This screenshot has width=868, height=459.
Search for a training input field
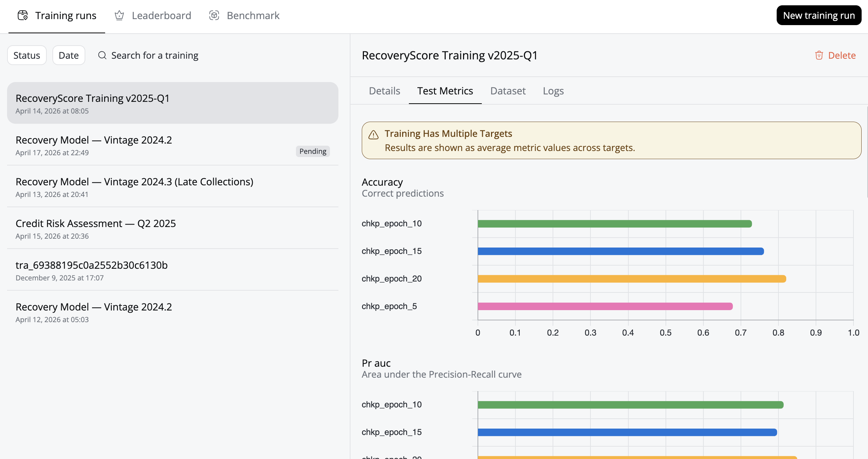155,55
